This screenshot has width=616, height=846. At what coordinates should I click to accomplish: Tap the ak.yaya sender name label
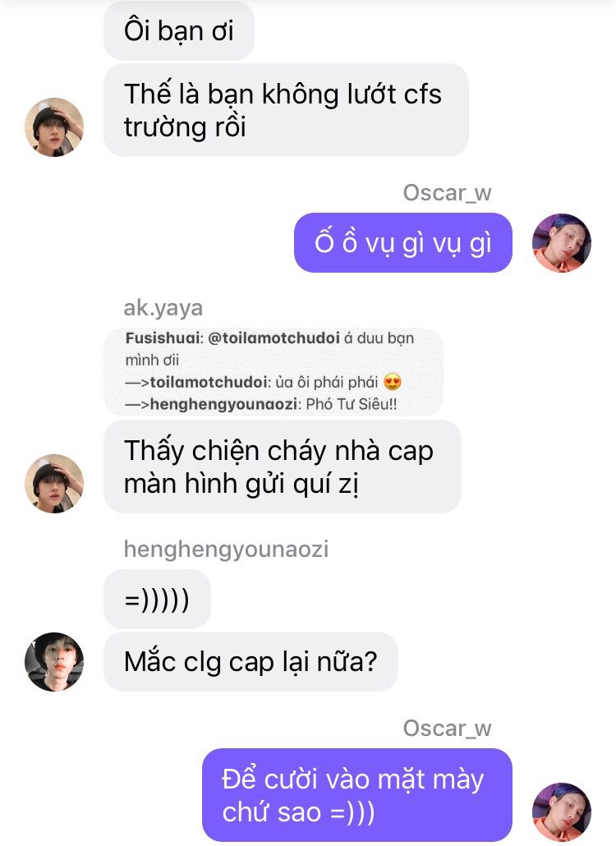click(x=163, y=307)
